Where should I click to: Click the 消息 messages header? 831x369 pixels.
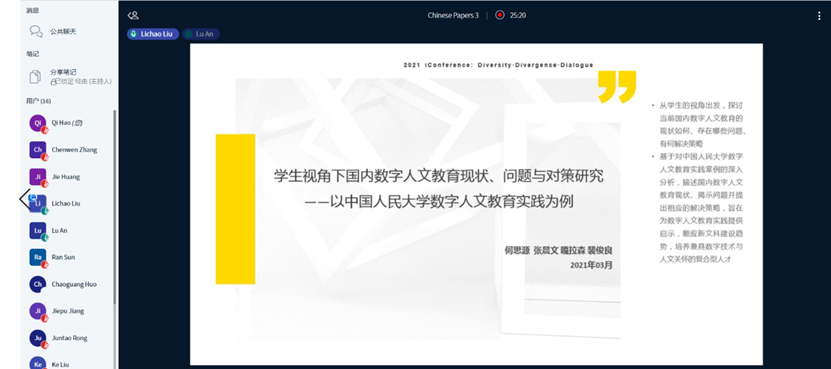coord(32,10)
